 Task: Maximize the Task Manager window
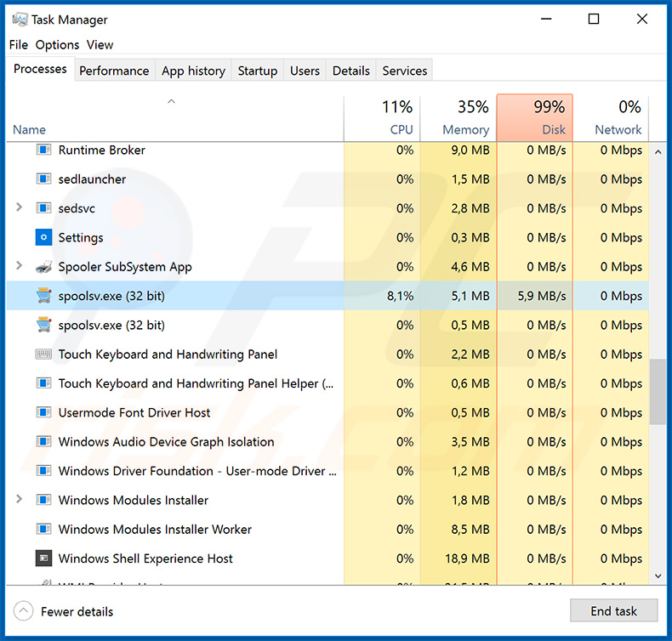pyautogui.click(x=594, y=19)
